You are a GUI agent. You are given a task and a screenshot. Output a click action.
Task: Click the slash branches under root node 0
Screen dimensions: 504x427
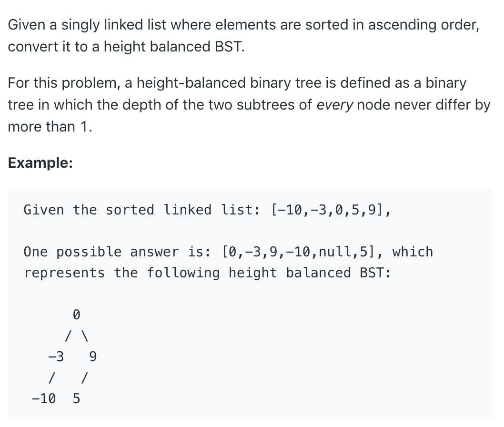(76, 336)
